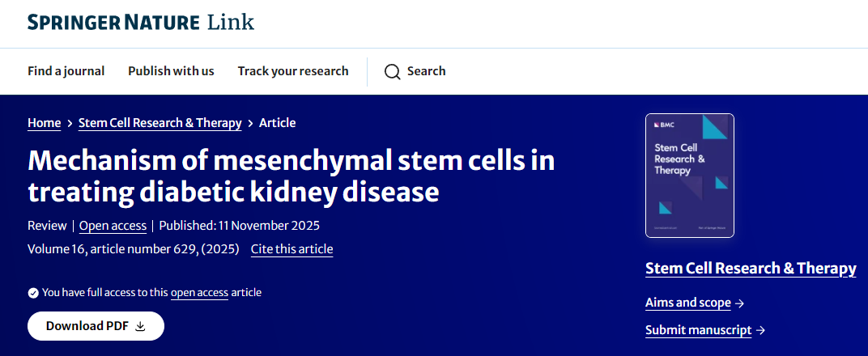Image resolution: width=868 pixels, height=356 pixels.
Task: Open the Find a journal menu
Action: click(x=66, y=71)
